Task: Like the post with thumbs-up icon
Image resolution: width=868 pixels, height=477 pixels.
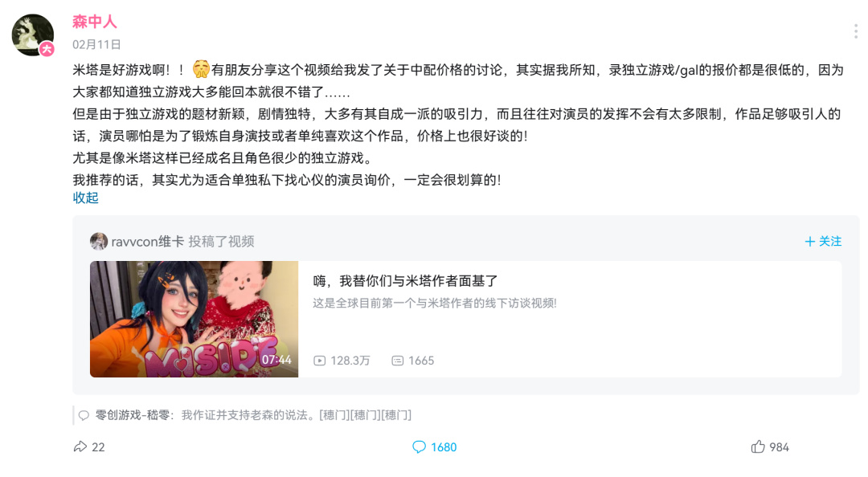Action: tap(758, 446)
